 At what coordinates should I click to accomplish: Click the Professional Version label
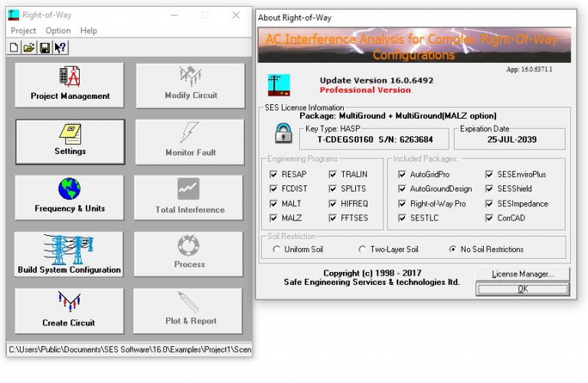point(365,90)
